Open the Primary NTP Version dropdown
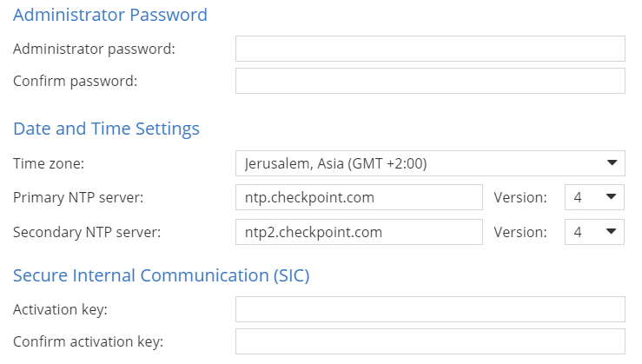 tap(594, 197)
